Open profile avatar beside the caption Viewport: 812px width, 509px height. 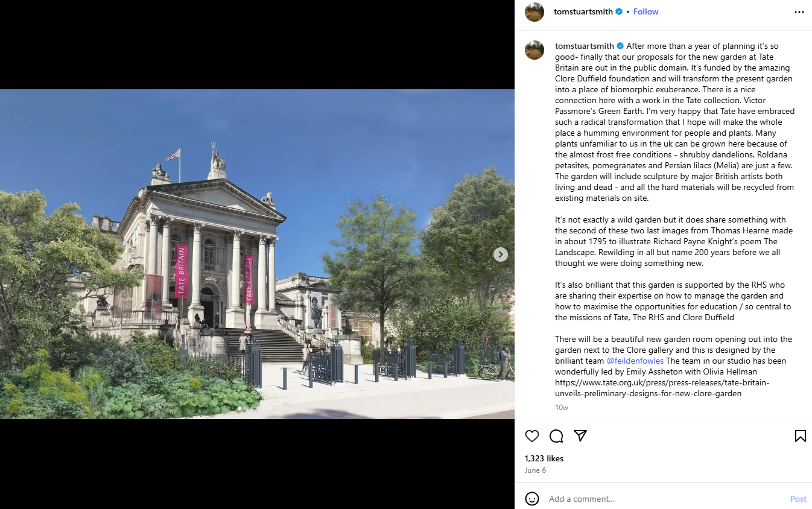534,50
